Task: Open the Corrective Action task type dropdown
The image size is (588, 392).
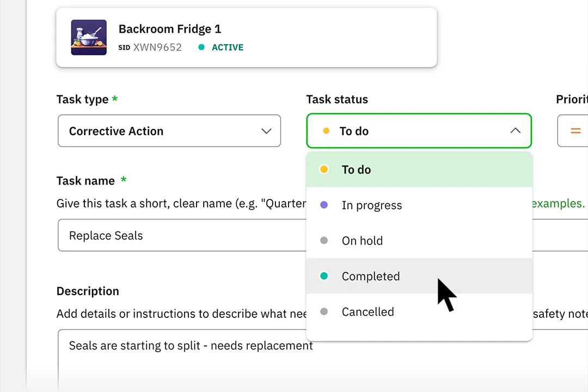Action: 169,131
